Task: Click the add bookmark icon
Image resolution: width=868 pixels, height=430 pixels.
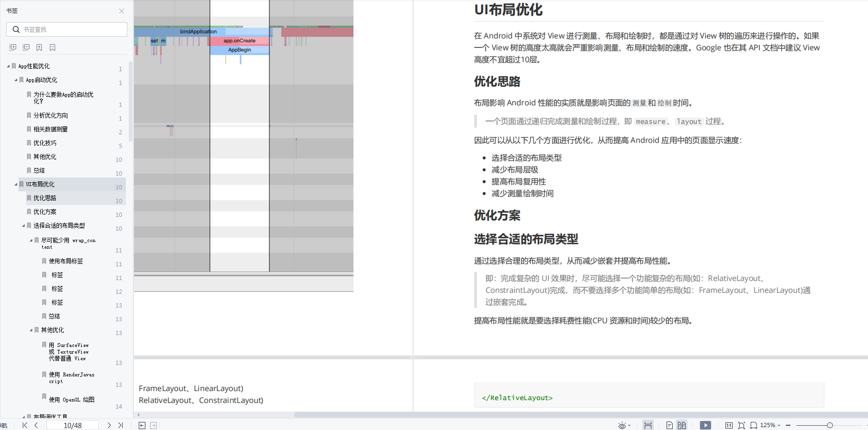Action: click(x=39, y=47)
